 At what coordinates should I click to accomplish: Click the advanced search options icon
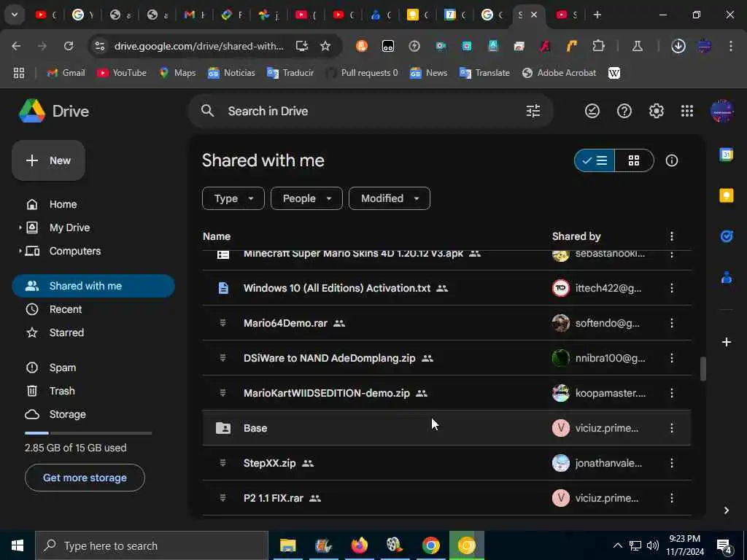pos(533,111)
